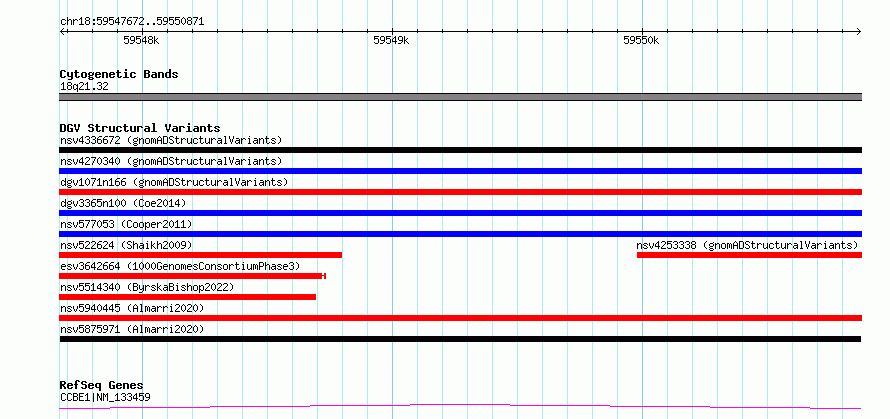The image size is (890, 419).
Task: Click the nsv577053 (Cooper2011) label
Action: coord(126,224)
